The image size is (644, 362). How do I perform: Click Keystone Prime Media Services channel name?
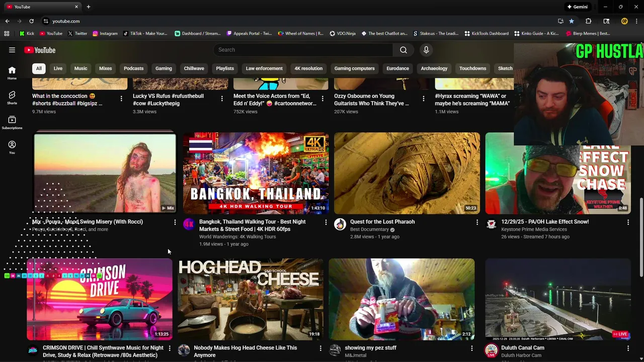pos(534,229)
